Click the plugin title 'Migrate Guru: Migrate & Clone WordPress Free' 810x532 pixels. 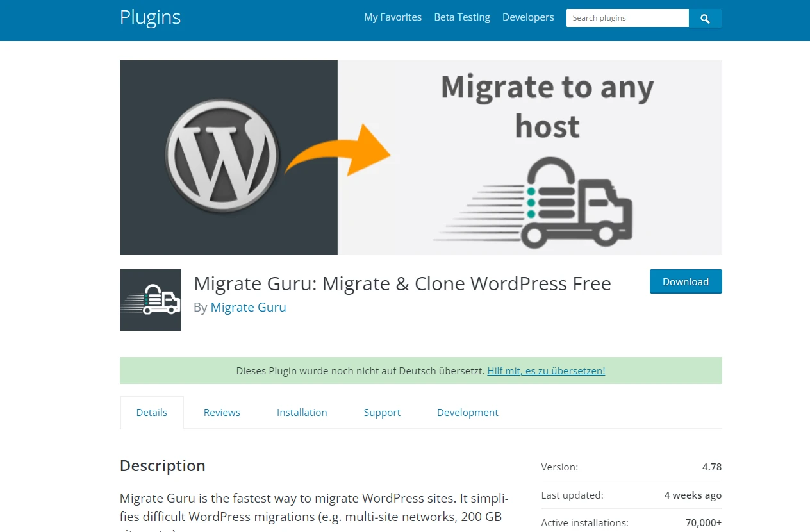pyautogui.click(x=402, y=283)
